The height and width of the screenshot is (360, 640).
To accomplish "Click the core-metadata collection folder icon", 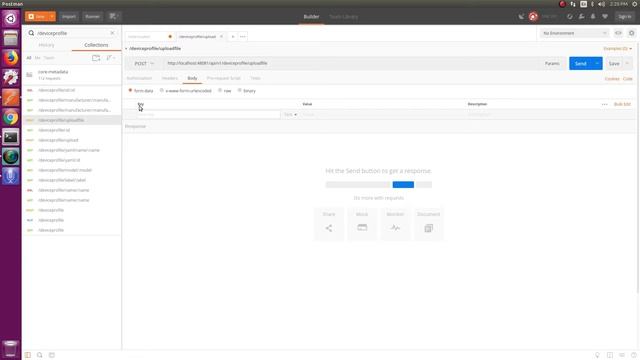I will point(29,75).
